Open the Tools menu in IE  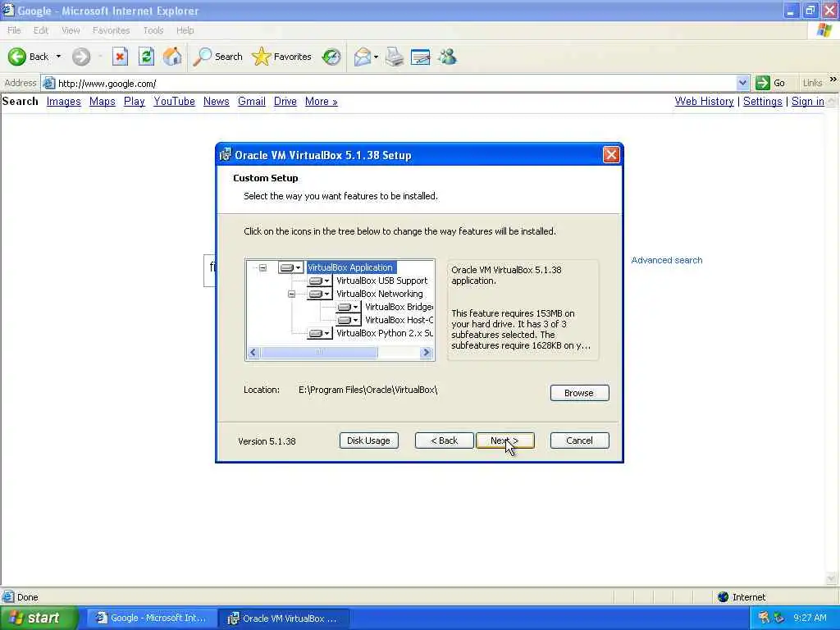coord(153,30)
